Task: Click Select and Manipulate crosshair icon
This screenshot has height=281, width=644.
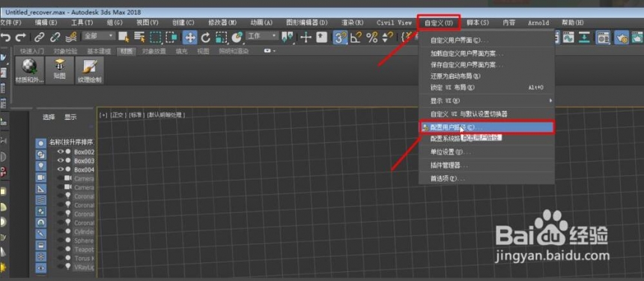Action: click(306, 37)
